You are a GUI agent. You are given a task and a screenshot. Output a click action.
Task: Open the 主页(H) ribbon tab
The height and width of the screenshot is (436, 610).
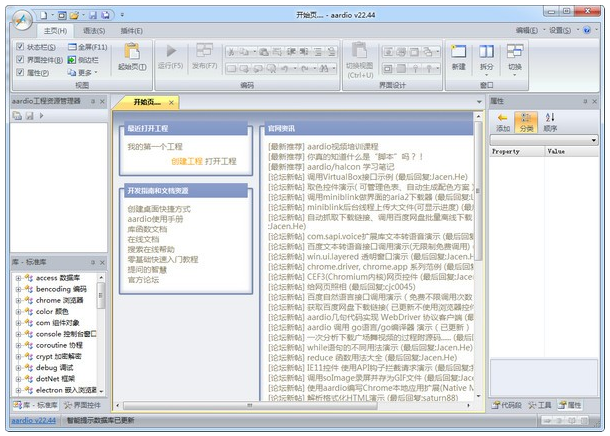(x=55, y=31)
